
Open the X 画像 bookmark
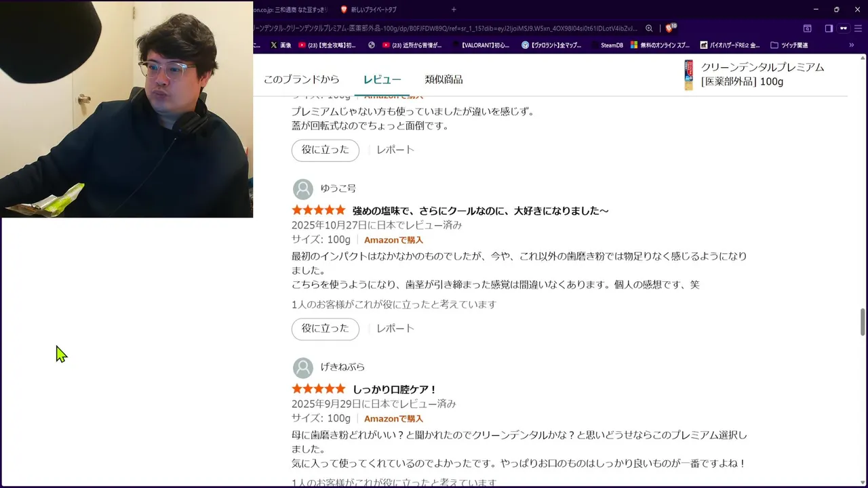[281, 45]
